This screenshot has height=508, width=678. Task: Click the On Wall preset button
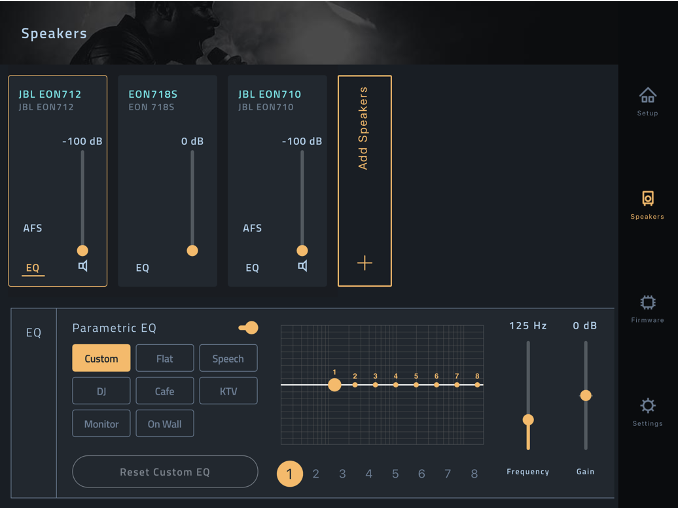point(165,424)
